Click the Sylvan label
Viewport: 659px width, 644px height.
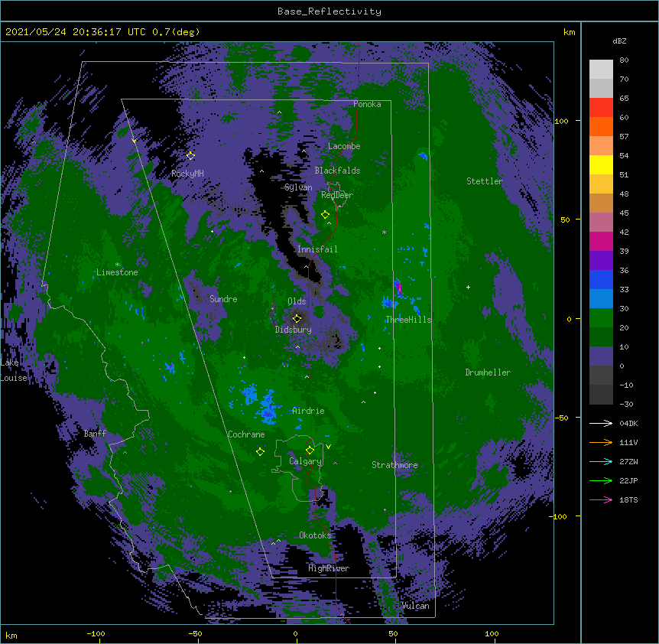pyautogui.click(x=298, y=187)
